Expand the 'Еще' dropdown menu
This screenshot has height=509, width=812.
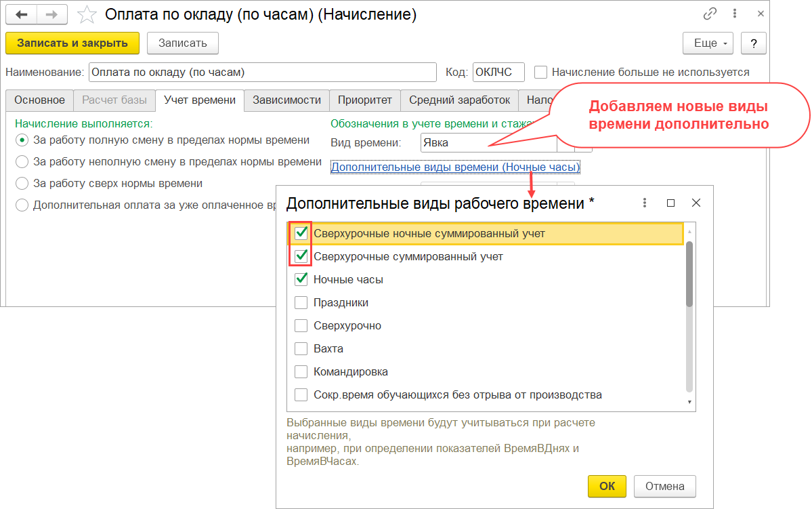708,43
